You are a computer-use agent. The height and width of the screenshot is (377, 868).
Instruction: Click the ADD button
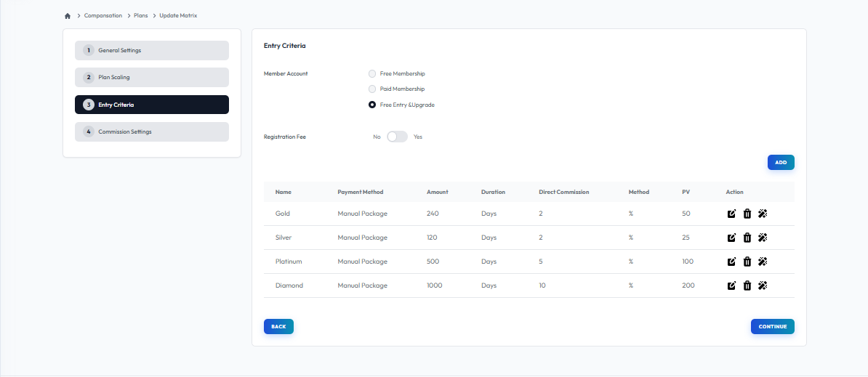click(781, 163)
